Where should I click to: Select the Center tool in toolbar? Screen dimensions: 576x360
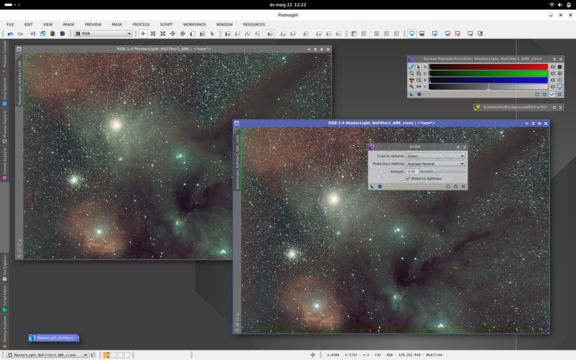click(183, 34)
